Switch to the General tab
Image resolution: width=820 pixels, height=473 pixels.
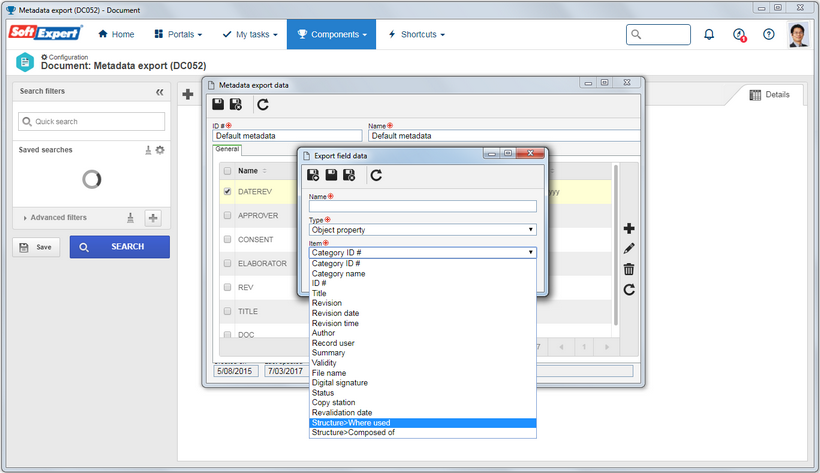pos(227,150)
